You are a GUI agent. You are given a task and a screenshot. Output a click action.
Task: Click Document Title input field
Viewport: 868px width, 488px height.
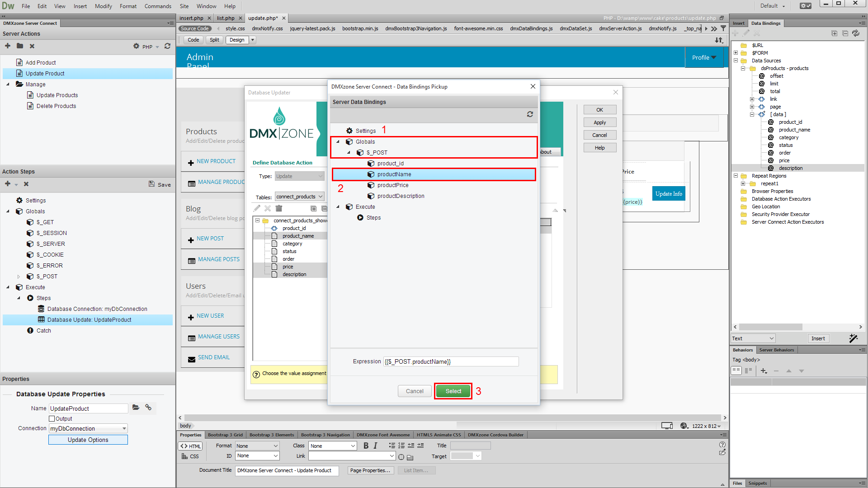(287, 470)
